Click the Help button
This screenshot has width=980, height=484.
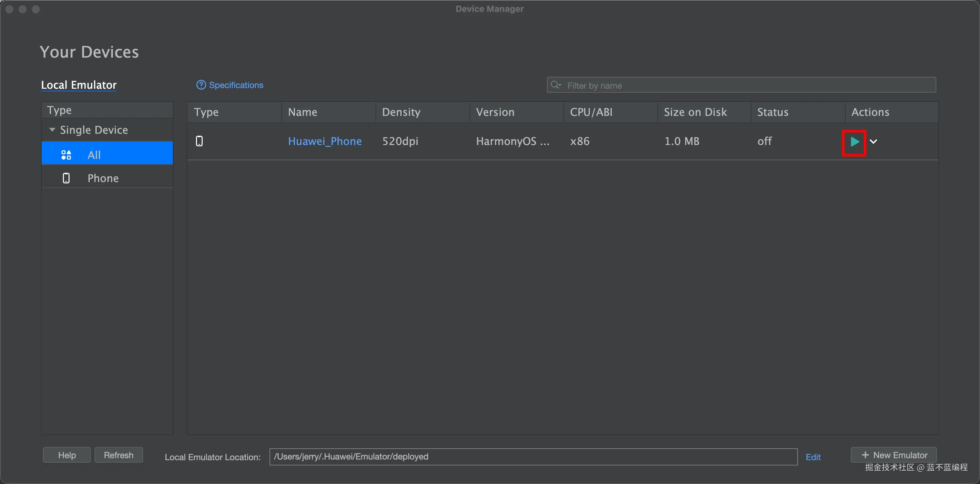pos(67,455)
